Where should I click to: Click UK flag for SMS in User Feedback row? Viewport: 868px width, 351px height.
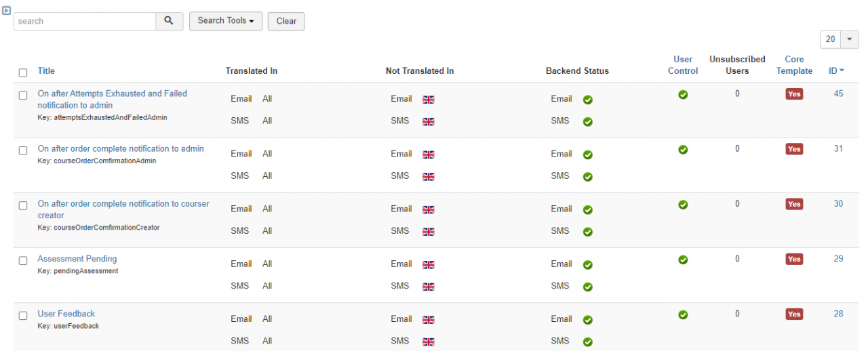pos(428,342)
